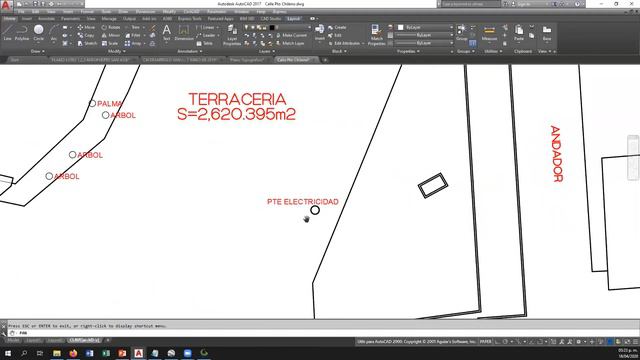Open Excel from the taskbar
Viewport: 640px width, 360px height.
(x=106, y=353)
